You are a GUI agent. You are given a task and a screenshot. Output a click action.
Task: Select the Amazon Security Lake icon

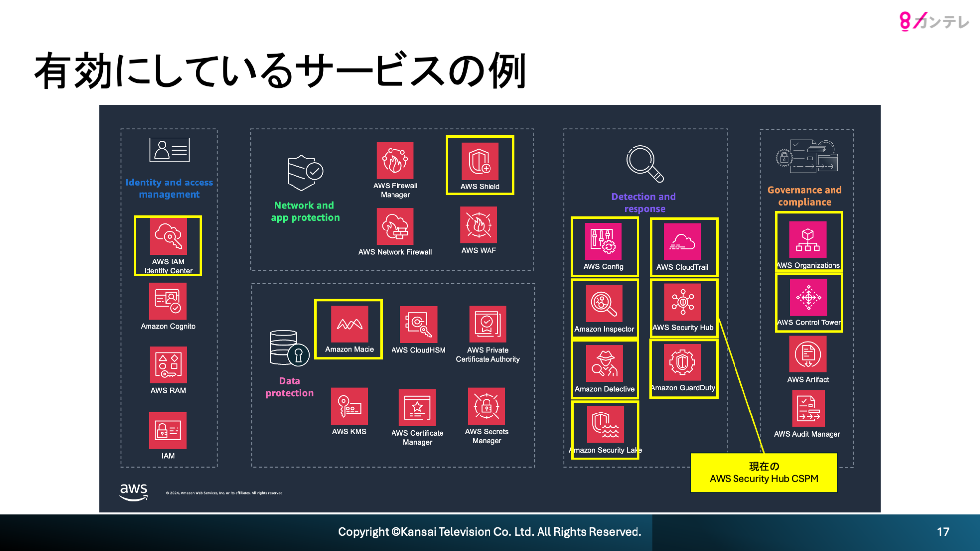pos(605,424)
